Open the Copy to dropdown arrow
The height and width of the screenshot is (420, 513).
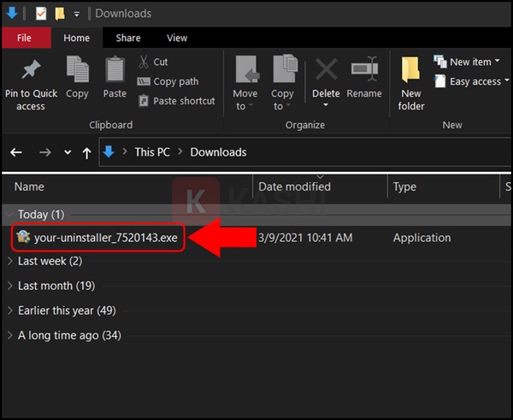click(x=288, y=105)
